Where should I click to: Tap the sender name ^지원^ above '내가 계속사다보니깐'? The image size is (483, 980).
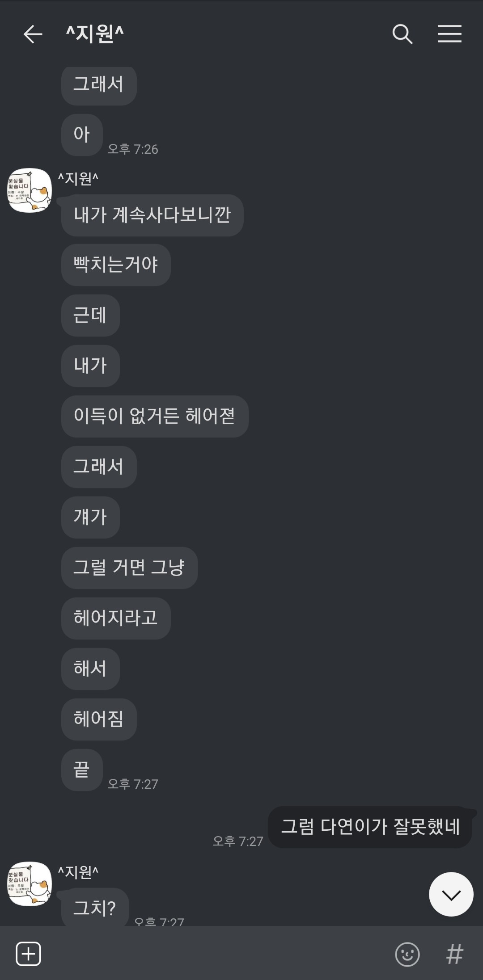tap(78, 179)
